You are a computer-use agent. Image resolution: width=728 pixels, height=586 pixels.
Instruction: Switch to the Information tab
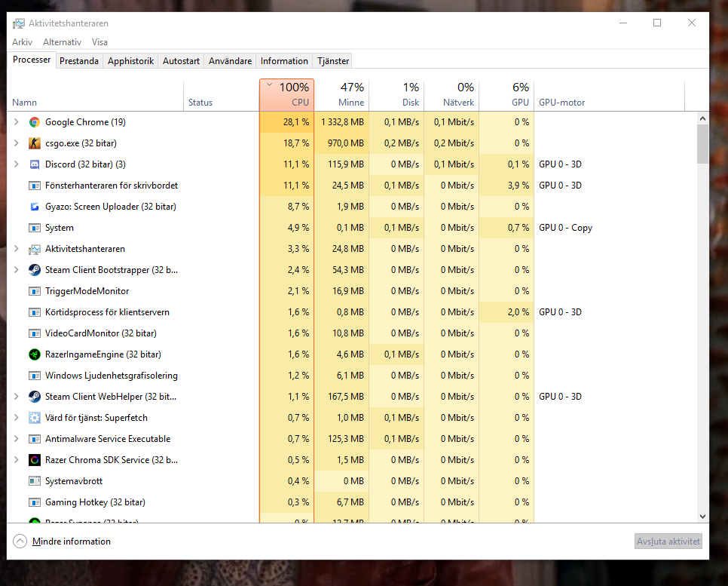(x=284, y=61)
